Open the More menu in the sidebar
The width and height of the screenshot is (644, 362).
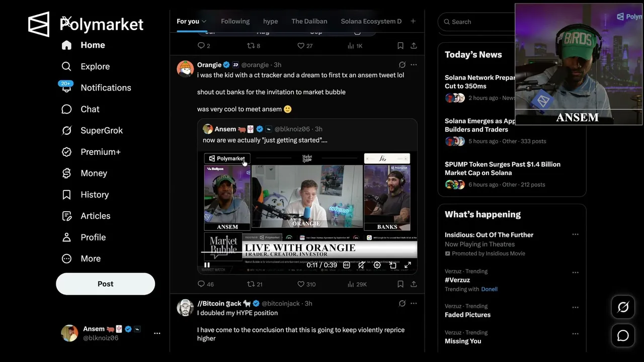click(81, 258)
